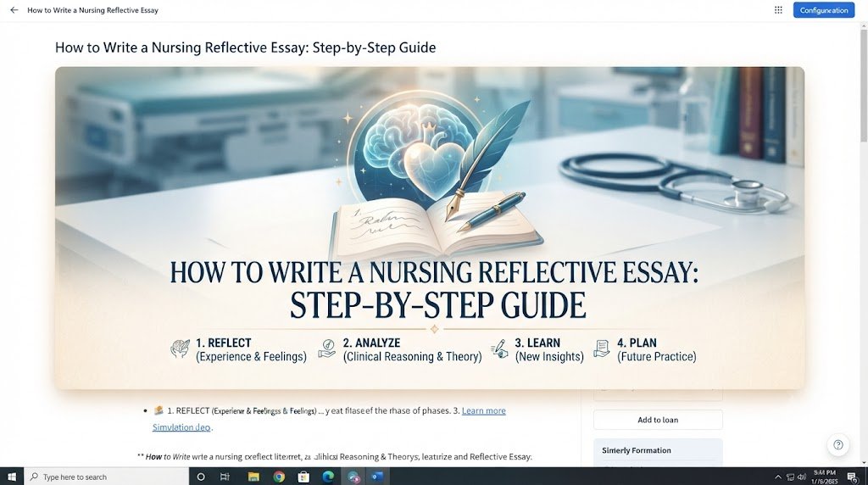Open the round help question mark icon

[838, 444]
